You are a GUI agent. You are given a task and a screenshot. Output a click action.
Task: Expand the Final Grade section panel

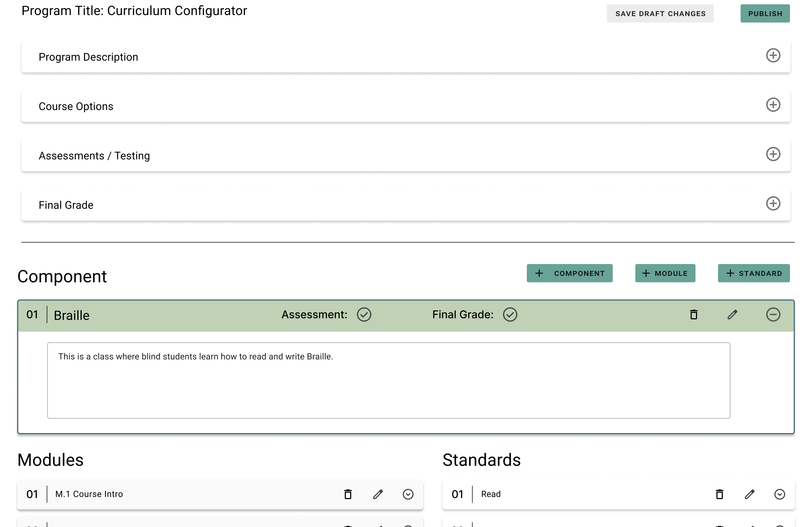tap(773, 203)
